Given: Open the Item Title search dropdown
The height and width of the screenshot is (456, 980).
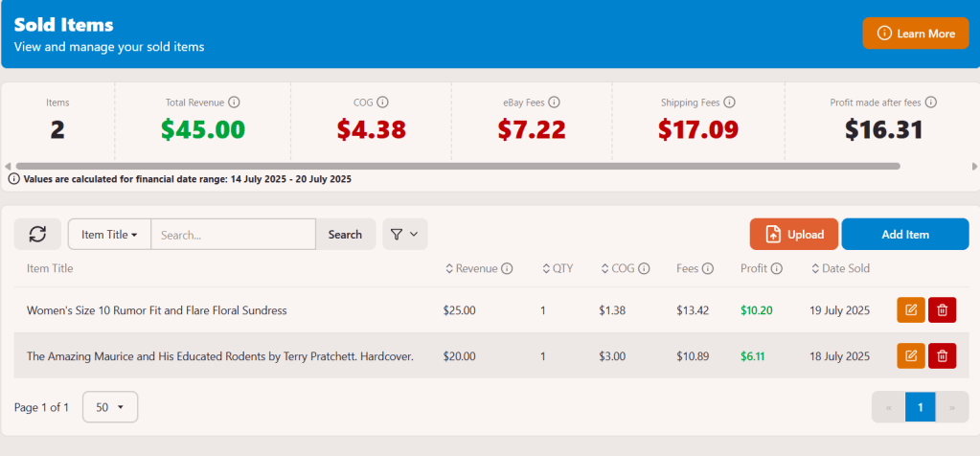Looking at the screenshot, I should (109, 234).
